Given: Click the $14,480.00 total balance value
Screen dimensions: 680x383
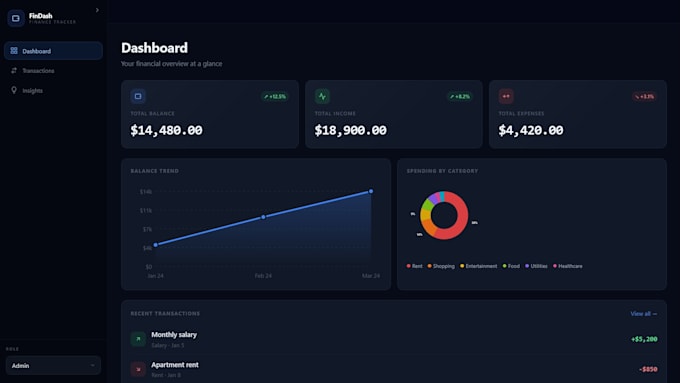Looking at the screenshot, I should (x=167, y=130).
